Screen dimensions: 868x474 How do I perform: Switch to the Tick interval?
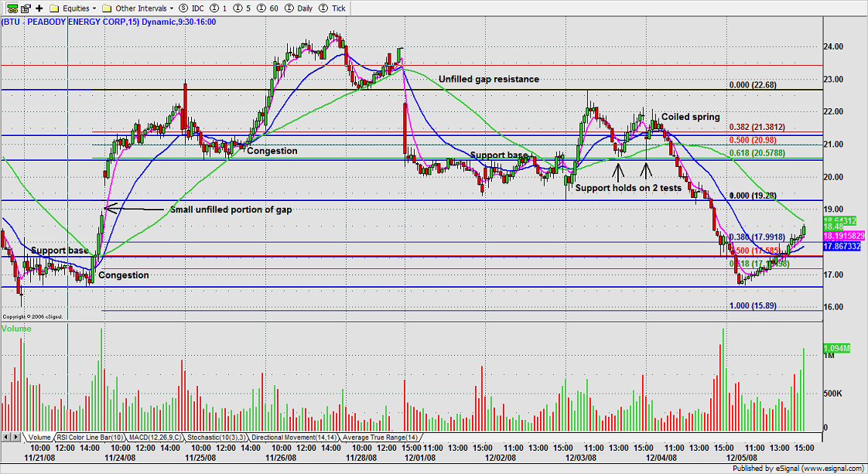[x=332, y=9]
